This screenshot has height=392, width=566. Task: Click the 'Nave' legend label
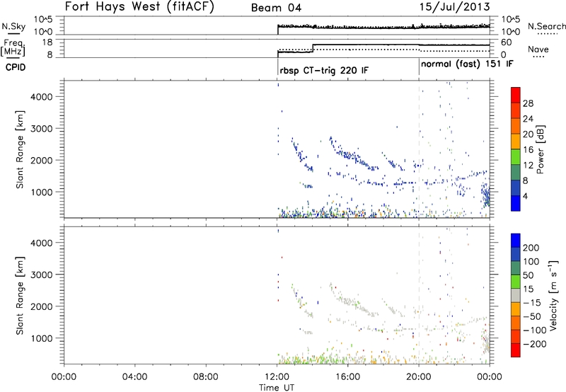pyautogui.click(x=538, y=49)
